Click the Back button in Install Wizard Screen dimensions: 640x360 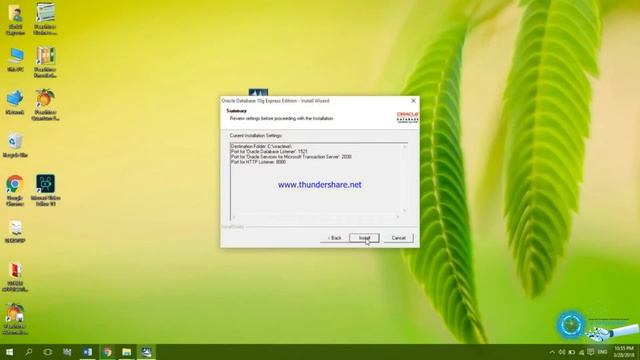click(334, 238)
